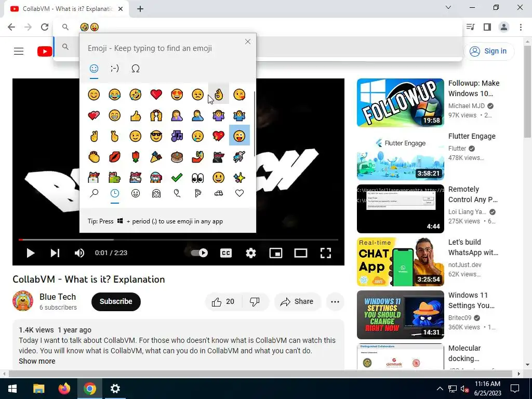
Task: Insert the birthday cake emoji
Action: coord(177,157)
